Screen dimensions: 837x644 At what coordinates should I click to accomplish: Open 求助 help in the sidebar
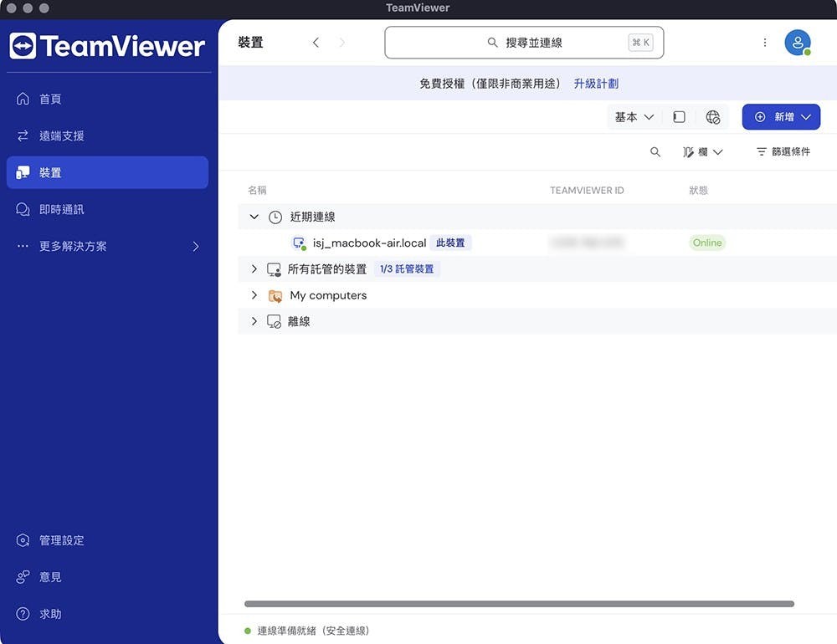(x=50, y=614)
